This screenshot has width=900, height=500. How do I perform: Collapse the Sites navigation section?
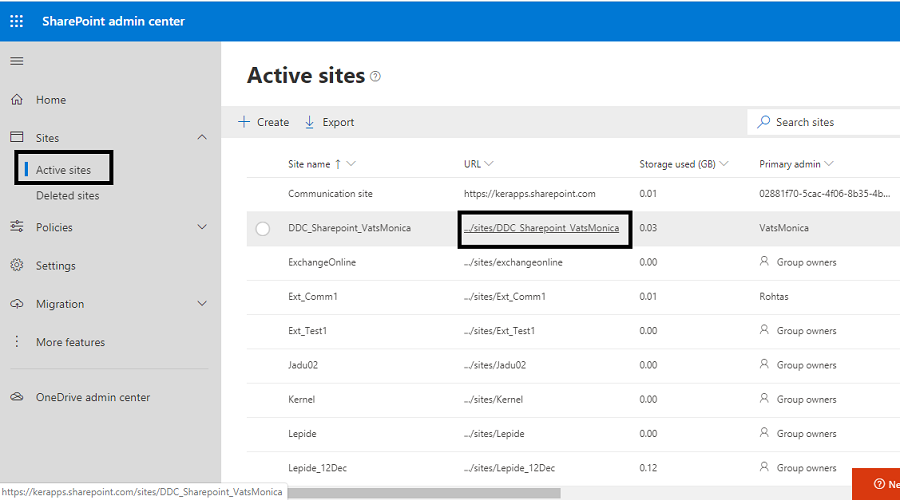tap(202, 137)
